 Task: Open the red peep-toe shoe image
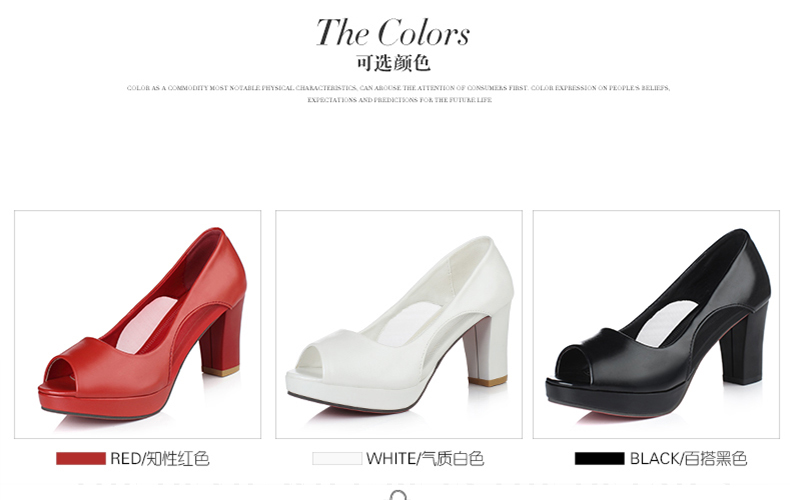(138, 325)
